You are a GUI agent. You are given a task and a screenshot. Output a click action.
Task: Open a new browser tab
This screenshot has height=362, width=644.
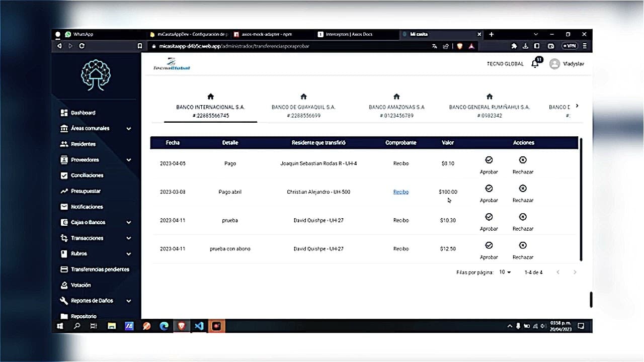[x=492, y=34]
